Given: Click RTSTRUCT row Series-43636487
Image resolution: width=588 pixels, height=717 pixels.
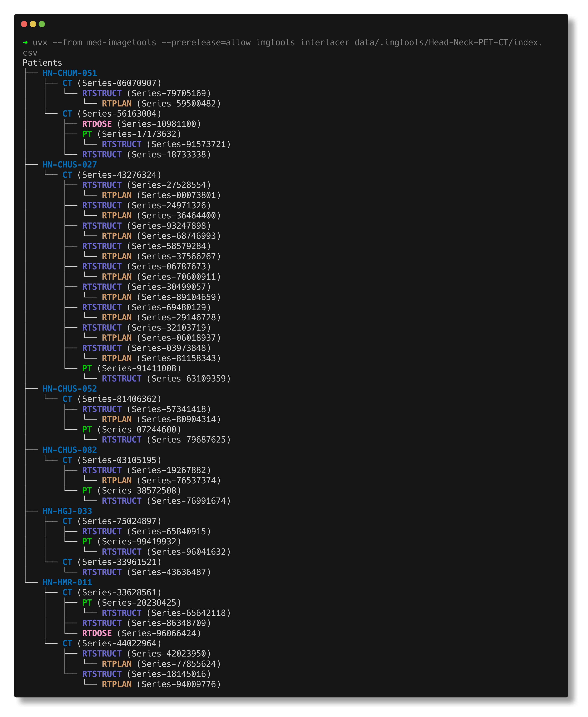Looking at the screenshot, I should point(147,572).
